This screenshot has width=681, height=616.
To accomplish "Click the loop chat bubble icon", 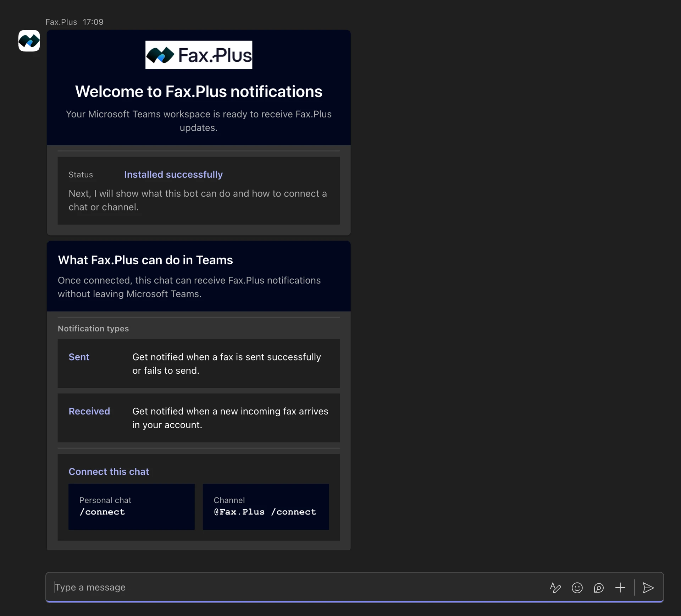I will 599,588.
